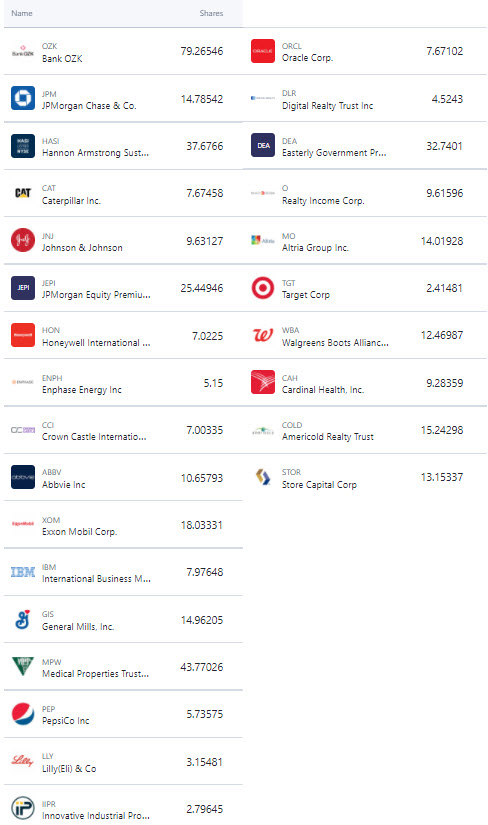Select the Walgreens W logo icon

tap(263, 335)
